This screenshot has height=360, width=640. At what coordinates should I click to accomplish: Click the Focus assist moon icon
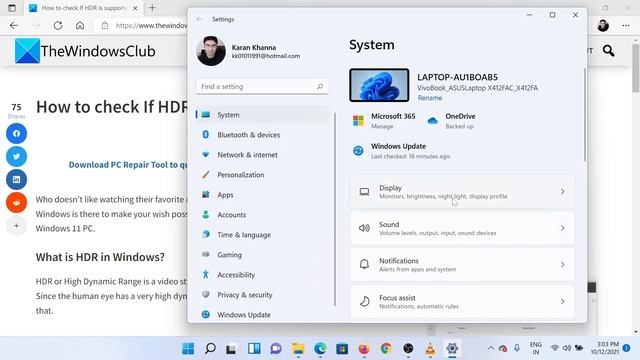(x=364, y=301)
